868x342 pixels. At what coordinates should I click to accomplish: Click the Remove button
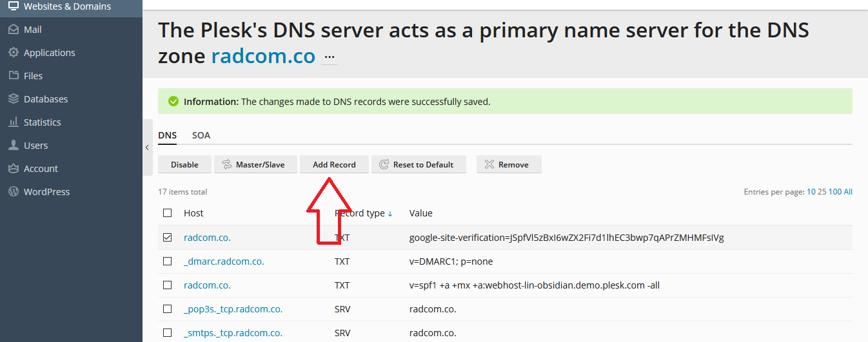pos(509,165)
